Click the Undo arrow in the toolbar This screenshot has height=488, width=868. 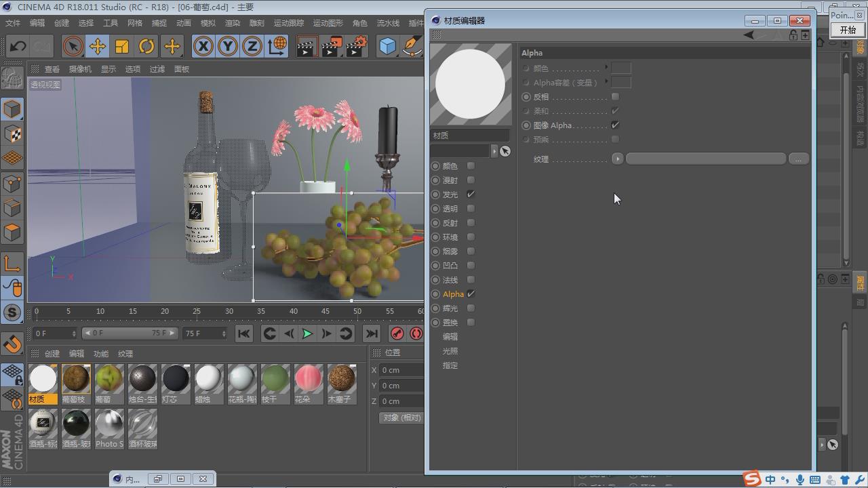pyautogui.click(x=18, y=46)
